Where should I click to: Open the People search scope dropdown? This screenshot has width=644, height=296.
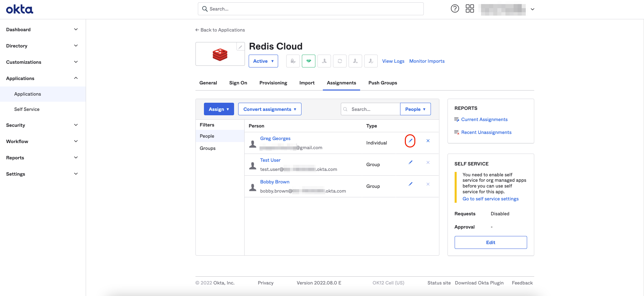pos(415,109)
